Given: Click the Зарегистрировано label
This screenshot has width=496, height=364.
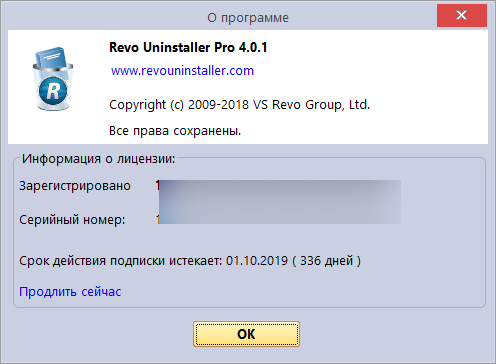Looking at the screenshot, I should coord(75,186).
